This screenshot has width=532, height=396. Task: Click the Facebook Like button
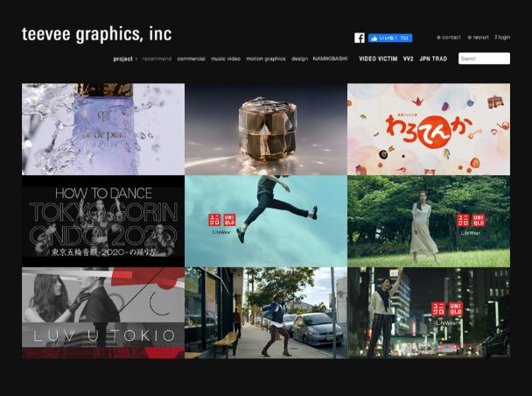pyautogui.click(x=390, y=38)
